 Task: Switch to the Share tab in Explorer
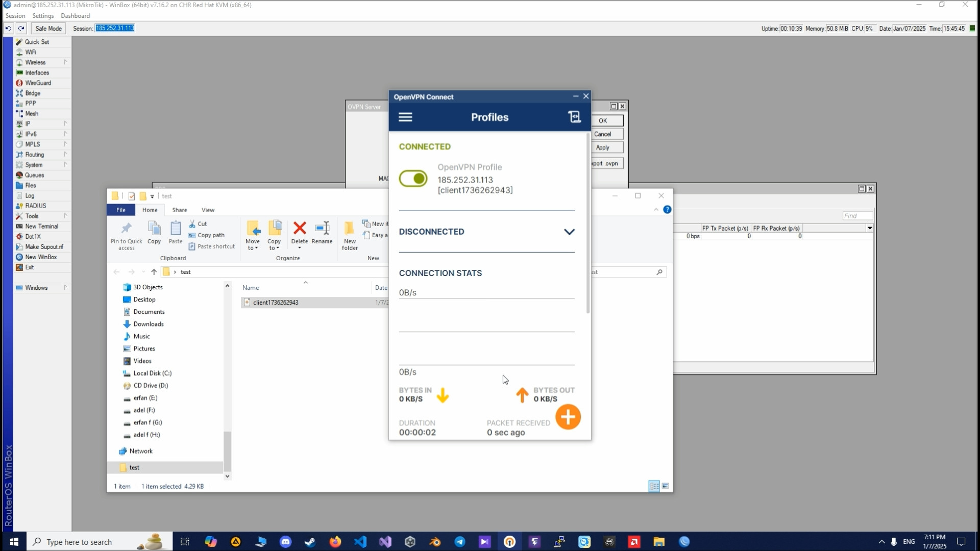tap(180, 210)
